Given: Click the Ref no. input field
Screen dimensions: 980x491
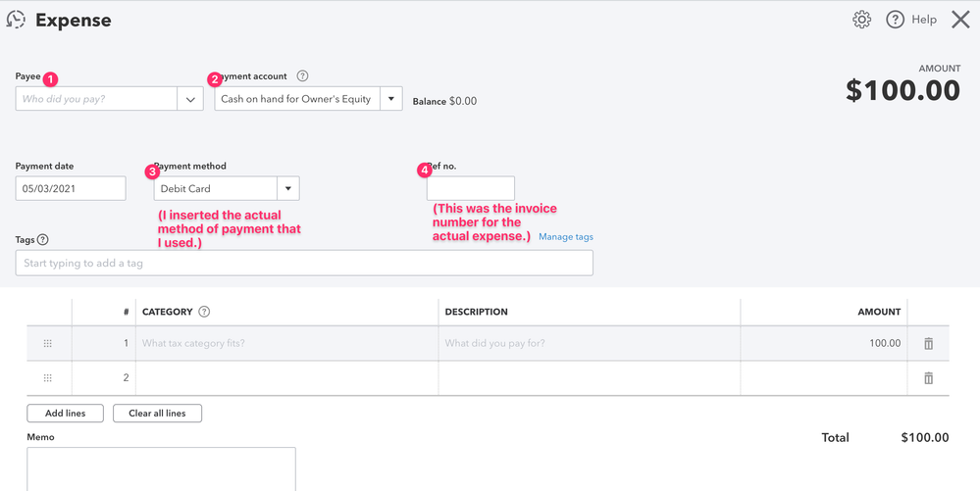Looking at the screenshot, I should pyautogui.click(x=471, y=188).
